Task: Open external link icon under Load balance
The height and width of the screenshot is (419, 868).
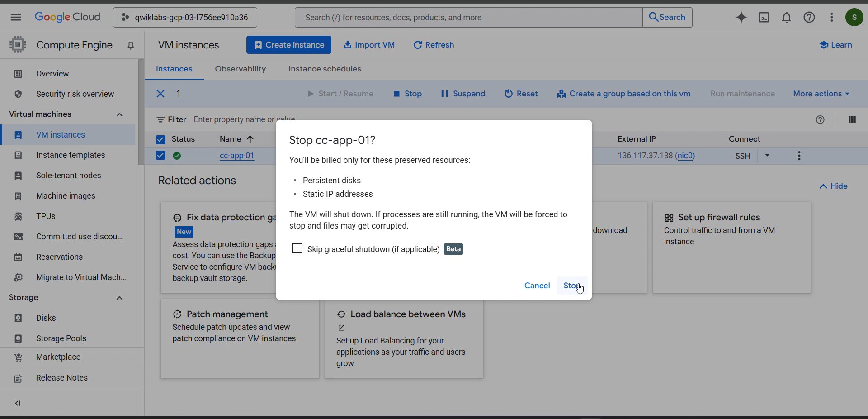Action: click(341, 328)
